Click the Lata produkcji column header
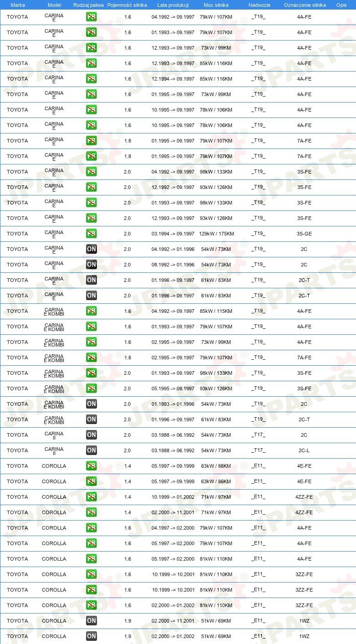Screen dimensions: 356x644 pos(173,5)
